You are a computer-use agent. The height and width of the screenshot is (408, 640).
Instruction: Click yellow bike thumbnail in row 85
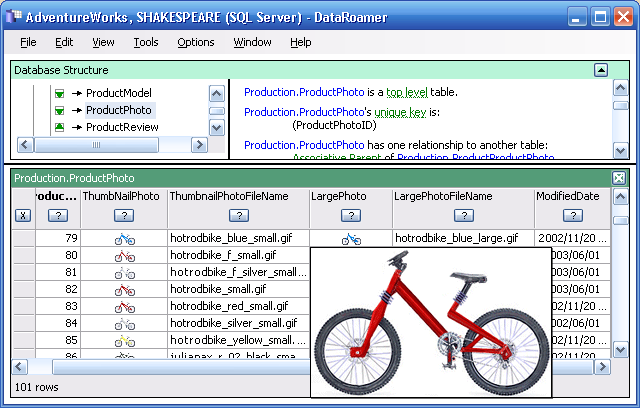tap(124, 341)
